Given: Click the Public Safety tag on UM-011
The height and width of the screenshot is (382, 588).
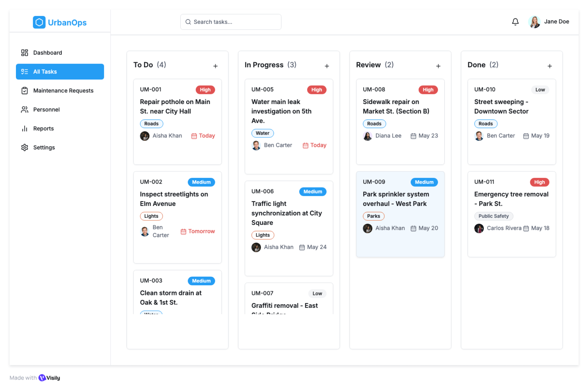Looking at the screenshot, I should tap(493, 216).
